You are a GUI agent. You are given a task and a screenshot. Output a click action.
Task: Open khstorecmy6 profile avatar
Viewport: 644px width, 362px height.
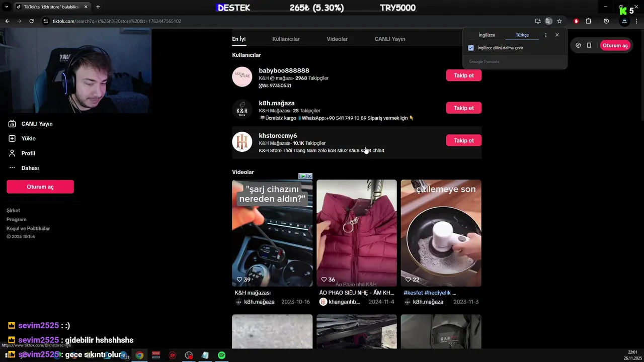[242, 142]
